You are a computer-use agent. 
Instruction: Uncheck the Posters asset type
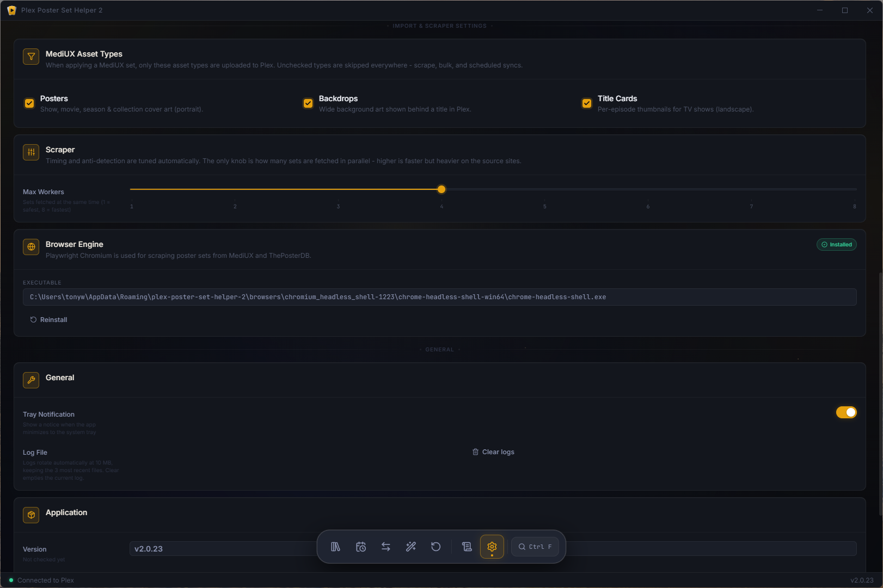29,103
